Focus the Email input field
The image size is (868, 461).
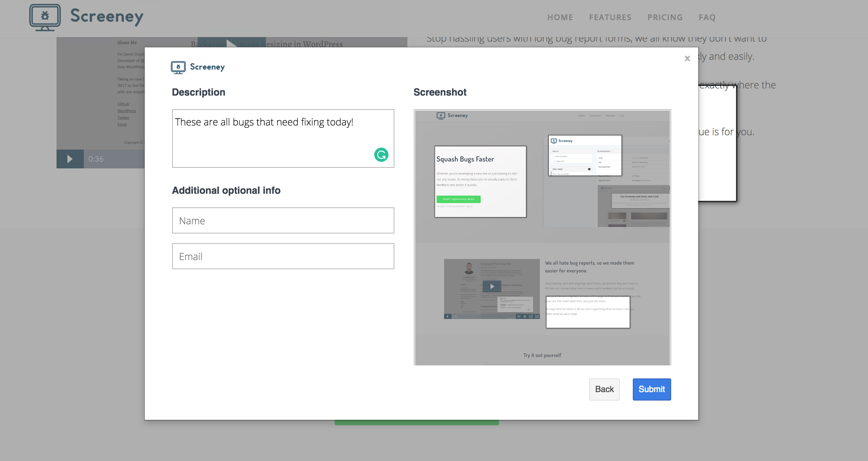(283, 256)
